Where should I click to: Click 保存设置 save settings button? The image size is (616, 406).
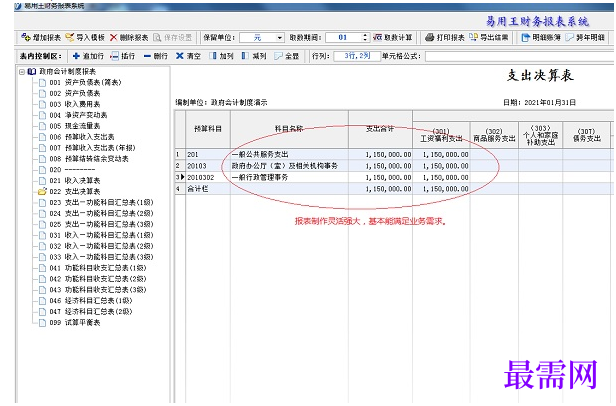[172, 37]
